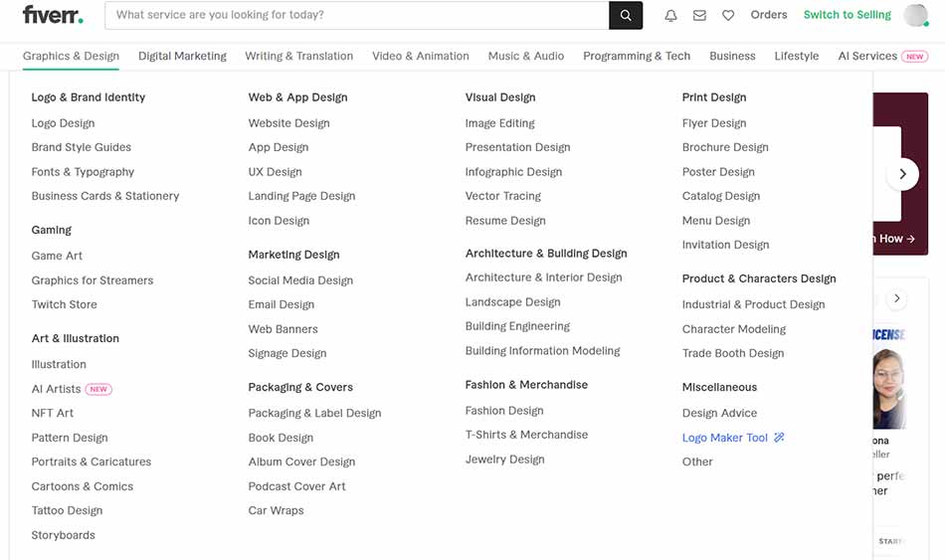Open the Logo Maker Tool link
Screen dimensions: 945x560
tap(725, 438)
